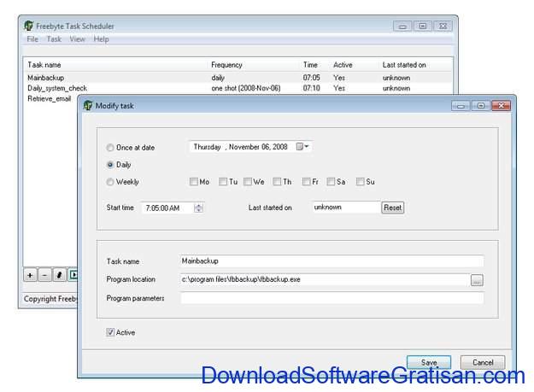
Task: Open the File menu
Action: coord(32,39)
